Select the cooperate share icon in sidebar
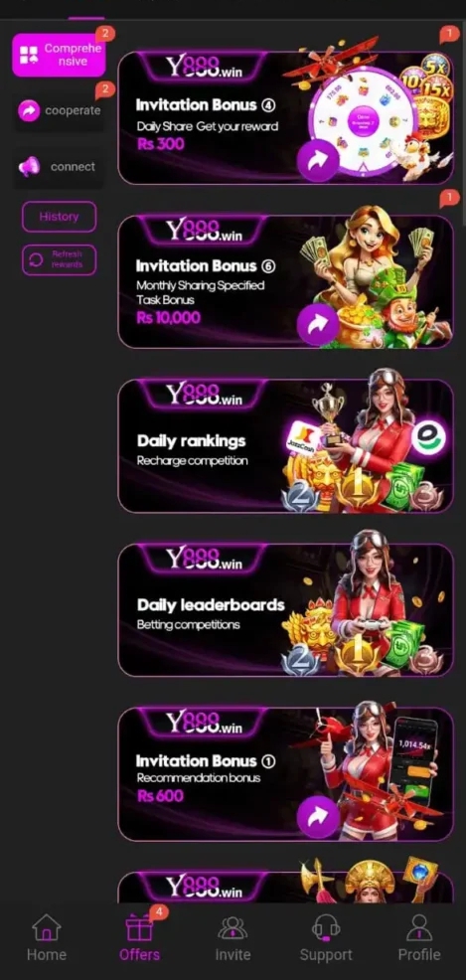The image size is (466, 980). [x=29, y=110]
